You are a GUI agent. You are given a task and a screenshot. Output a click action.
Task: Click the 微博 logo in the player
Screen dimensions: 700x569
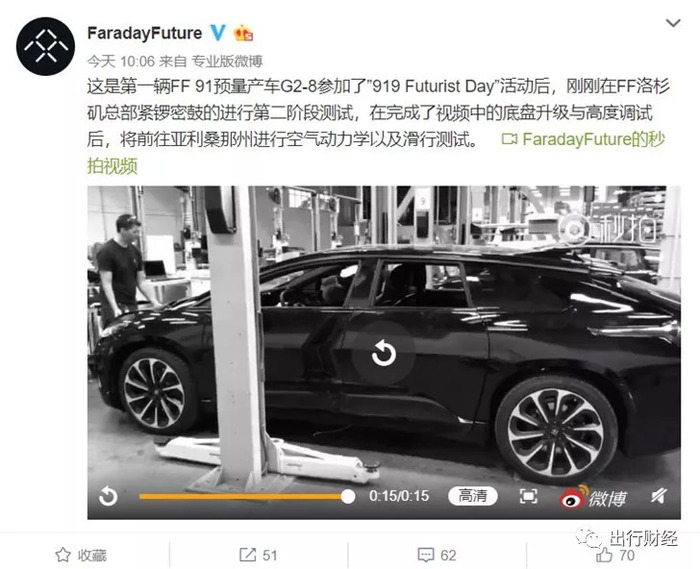tap(594, 497)
